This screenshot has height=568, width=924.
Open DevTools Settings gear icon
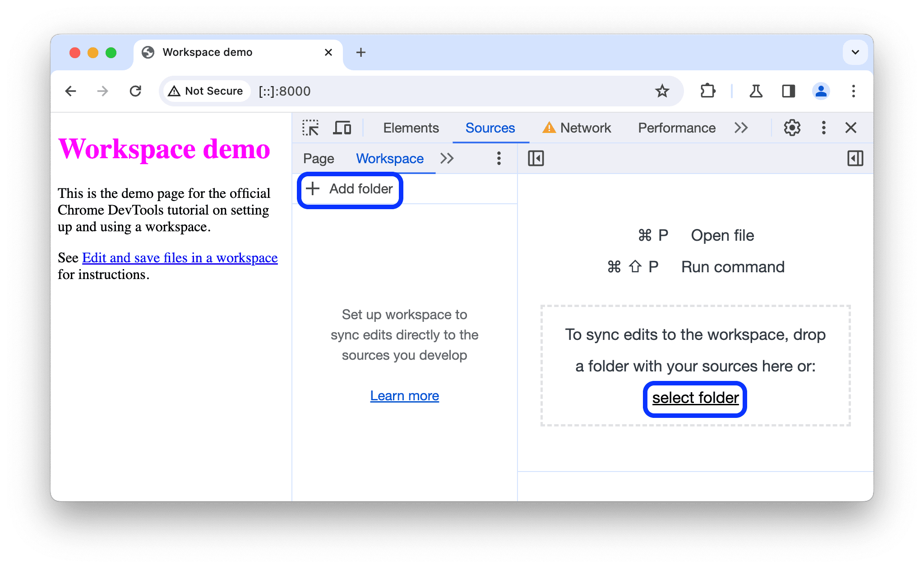pos(791,127)
